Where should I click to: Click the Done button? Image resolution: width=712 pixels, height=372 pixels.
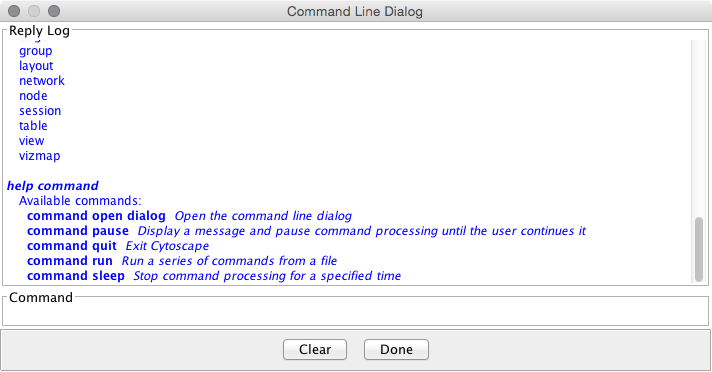(x=396, y=349)
